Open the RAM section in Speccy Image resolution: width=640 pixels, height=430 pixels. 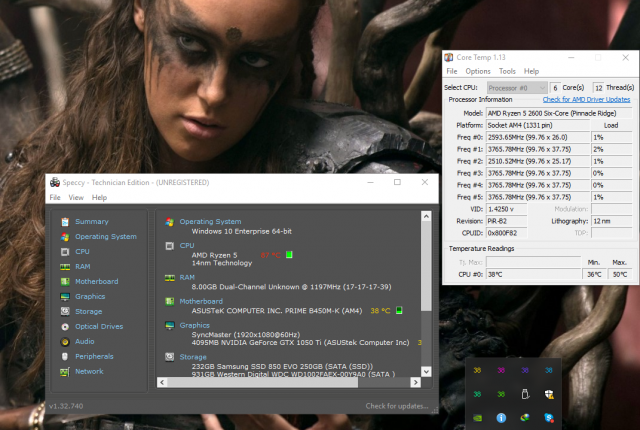(83, 266)
